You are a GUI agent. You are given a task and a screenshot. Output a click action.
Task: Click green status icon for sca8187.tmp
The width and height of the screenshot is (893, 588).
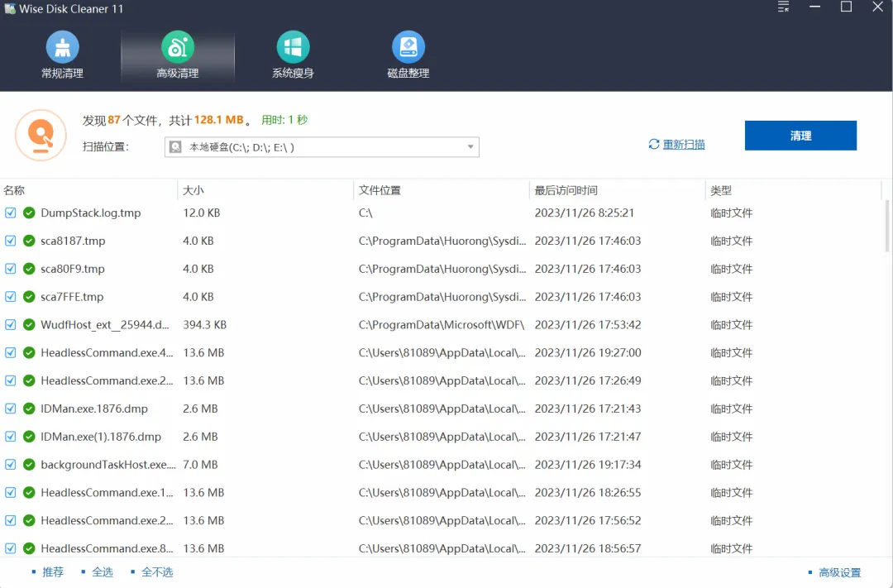[x=29, y=241]
